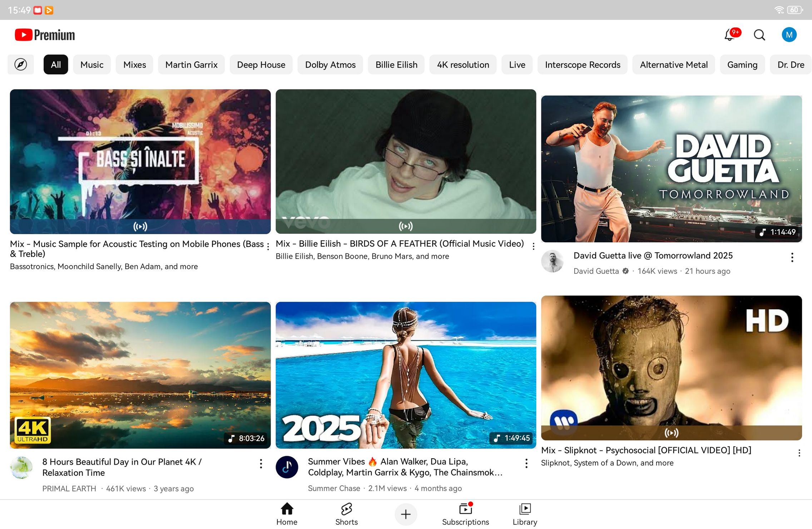Screen dimensions: 812x529
Task: Filter by Dolby Atmos
Action: coord(330,65)
